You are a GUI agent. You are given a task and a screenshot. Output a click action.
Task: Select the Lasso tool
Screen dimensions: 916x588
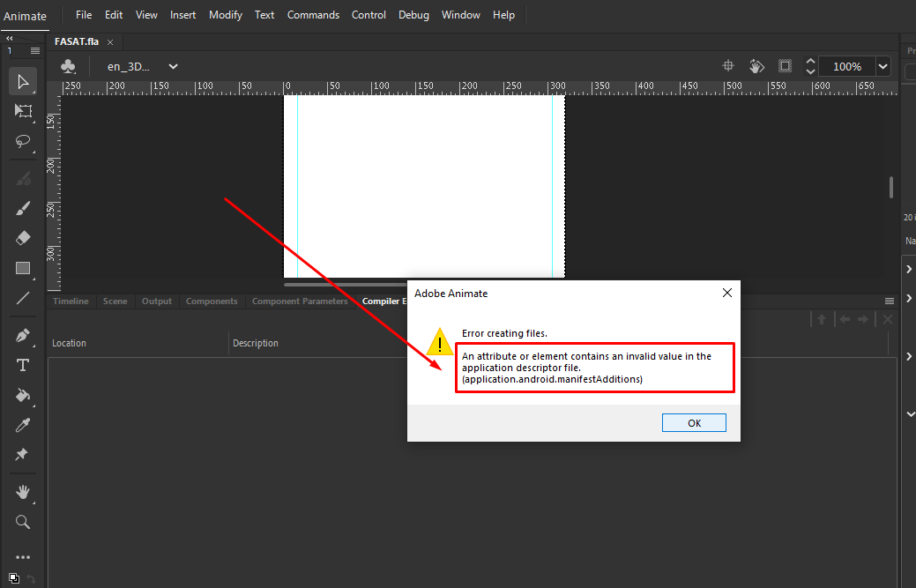coord(23,141)
